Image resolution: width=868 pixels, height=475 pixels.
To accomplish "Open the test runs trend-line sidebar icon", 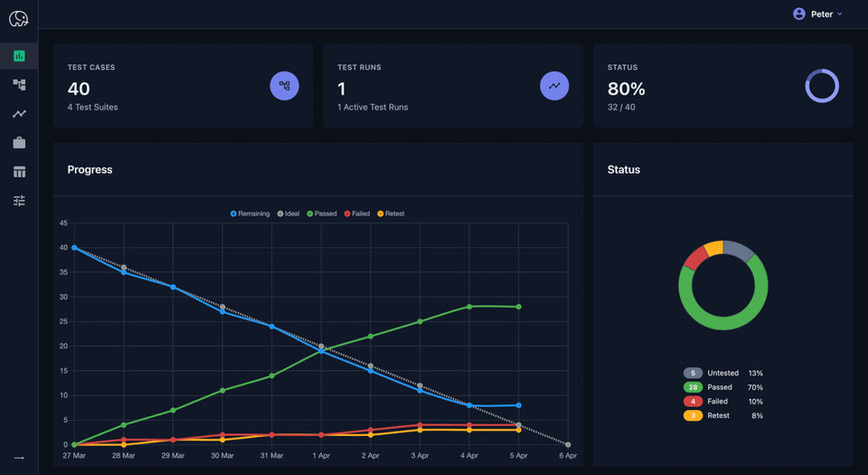I will [19, 113].
